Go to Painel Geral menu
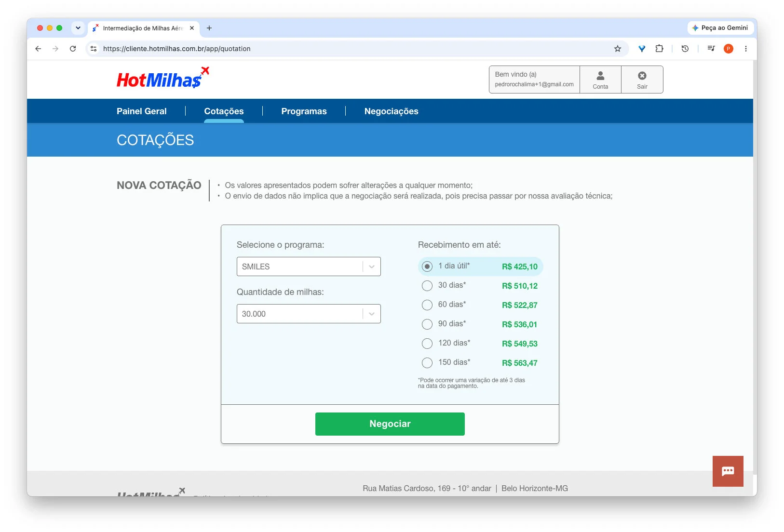Screen dimensions: 784x532 pos(141,111)
